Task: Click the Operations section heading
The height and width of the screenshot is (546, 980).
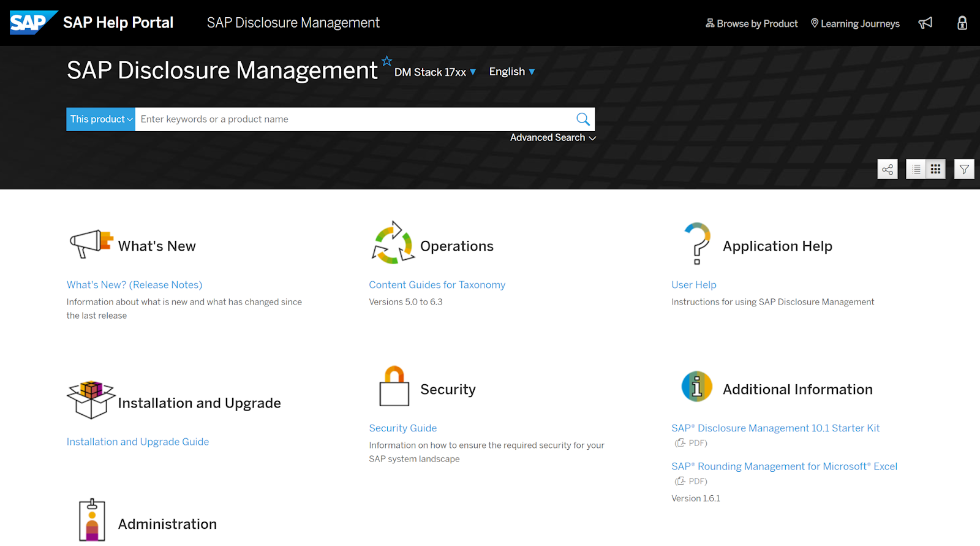Action: [x=457, y=246]
